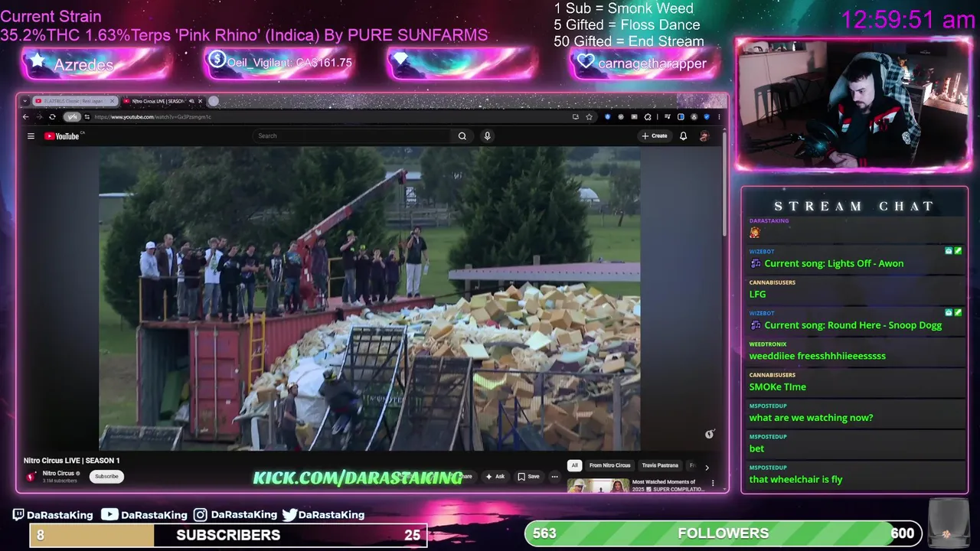The height and width of the screenshot is (551, 980).
Task: Click the Azredes latest follower badge
Action: point(96,64)
